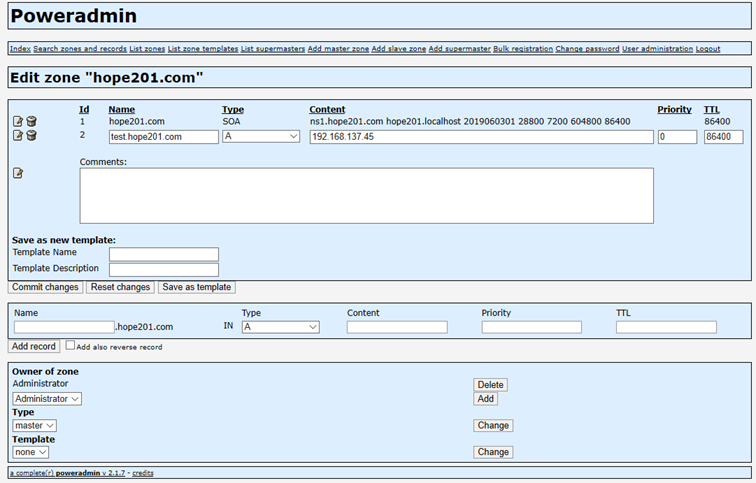This screenshot has width=756, height=483.
Task: Delete the SOA record with the trash icon
Action: click(x=31, y=121)
